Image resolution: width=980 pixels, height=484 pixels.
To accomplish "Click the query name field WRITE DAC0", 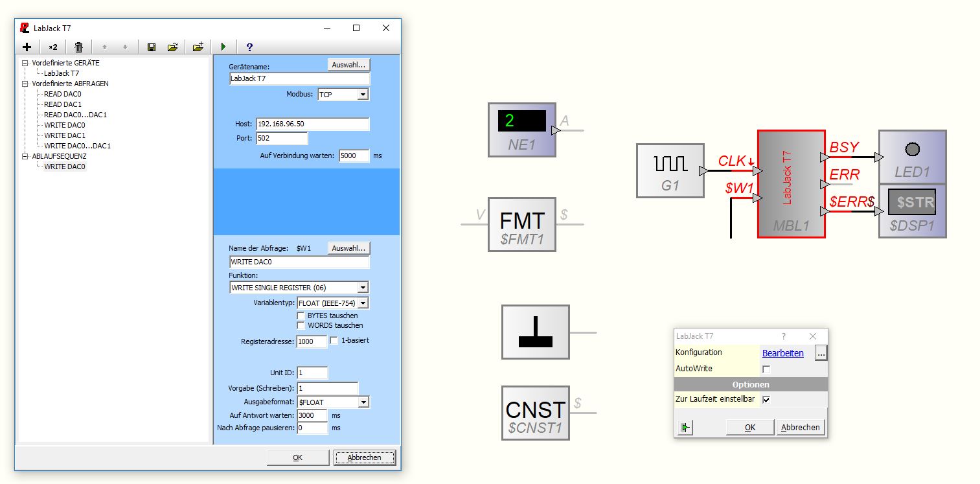I will click(299, 262).
